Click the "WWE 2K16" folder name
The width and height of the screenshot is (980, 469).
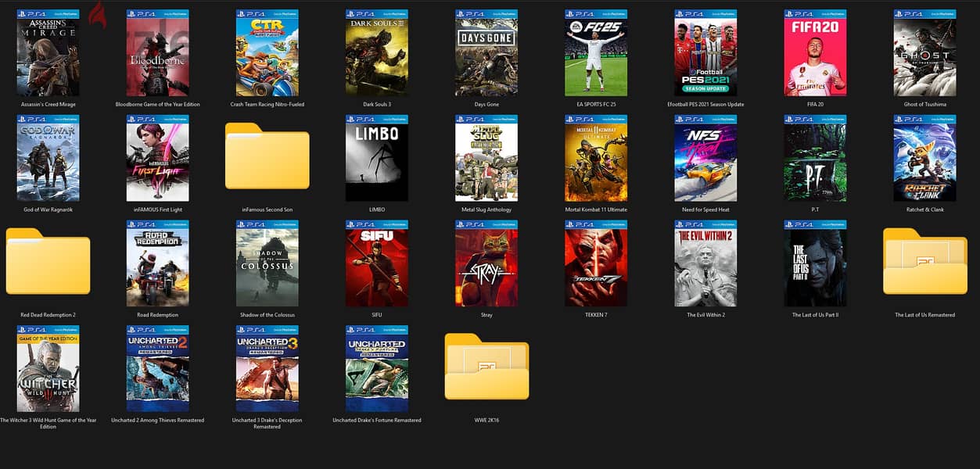point(486,420)
